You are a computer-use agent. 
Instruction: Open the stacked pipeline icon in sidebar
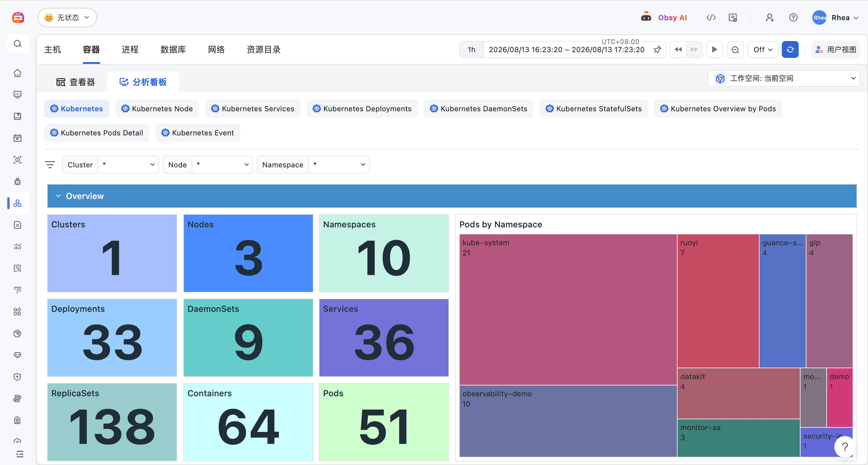(17, 399)
